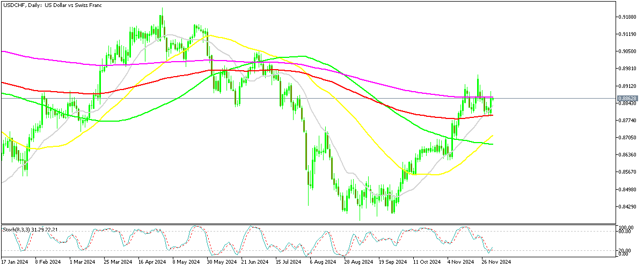The width and height of the screenshot is (644, 268).
Task: Click the 19 Sep 2024 date label
Action: point(392,262)
